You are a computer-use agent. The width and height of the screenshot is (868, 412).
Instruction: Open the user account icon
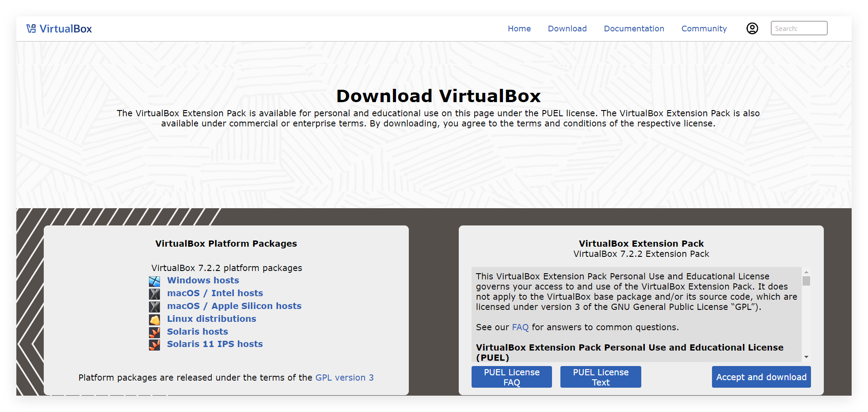752,28
